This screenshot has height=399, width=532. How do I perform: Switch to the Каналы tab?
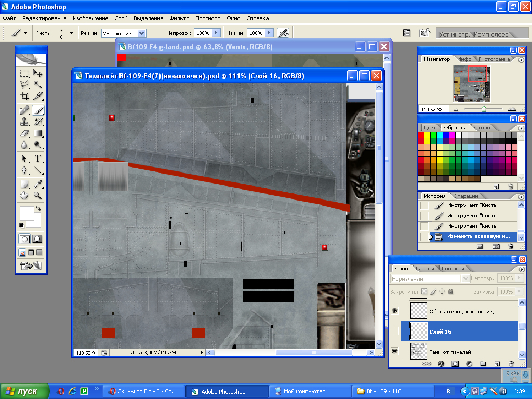424,269
